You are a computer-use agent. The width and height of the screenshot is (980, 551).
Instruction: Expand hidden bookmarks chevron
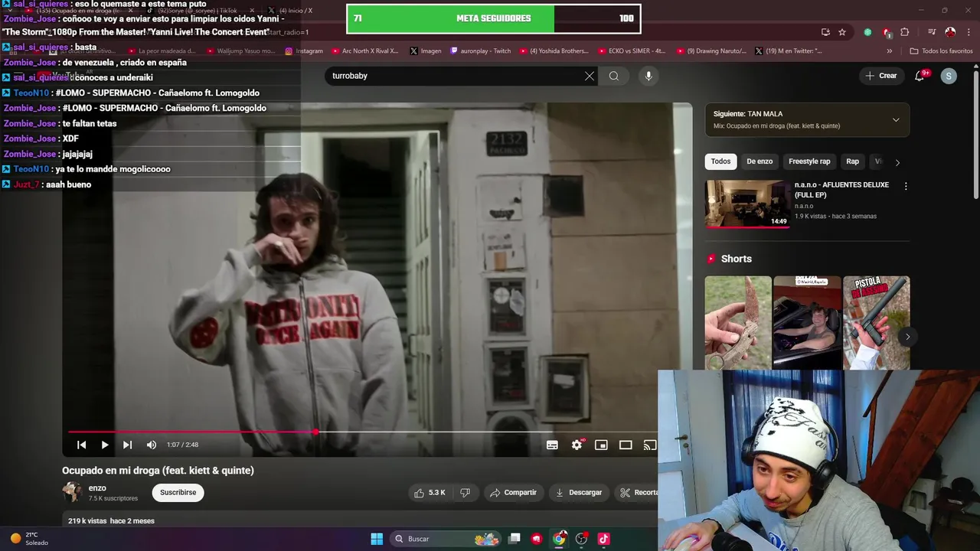[x=889, y=51]
